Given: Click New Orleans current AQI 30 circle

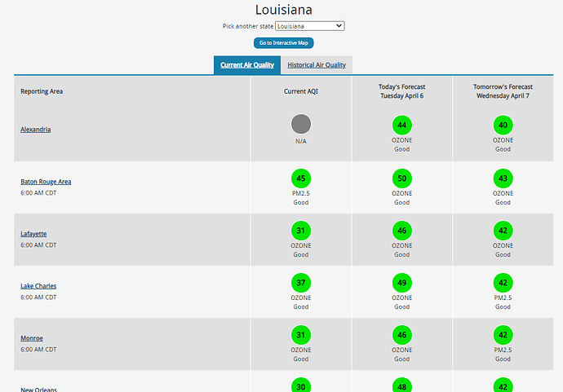Looking at the screenshot, I should (301, 385).
